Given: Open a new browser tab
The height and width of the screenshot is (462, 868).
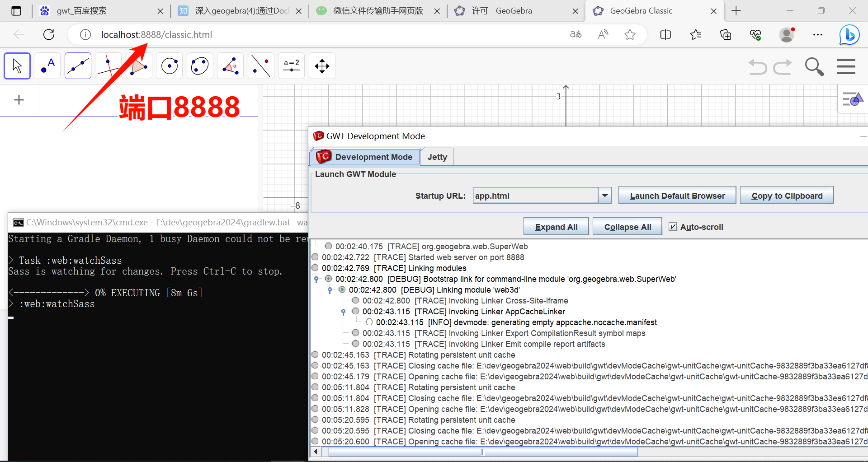Looking at the screenshot, I should coord(736,11).
